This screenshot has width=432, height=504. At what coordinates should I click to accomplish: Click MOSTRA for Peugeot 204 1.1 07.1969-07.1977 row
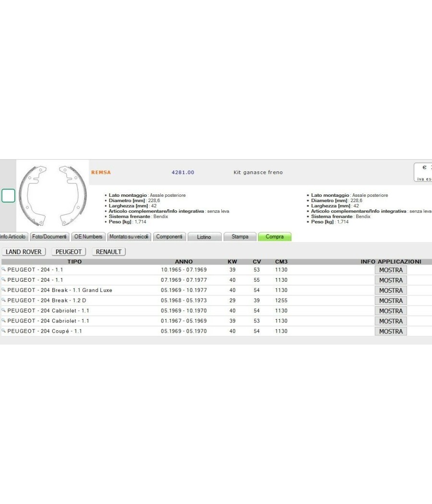pyautogui.click(x=391, y=280)
